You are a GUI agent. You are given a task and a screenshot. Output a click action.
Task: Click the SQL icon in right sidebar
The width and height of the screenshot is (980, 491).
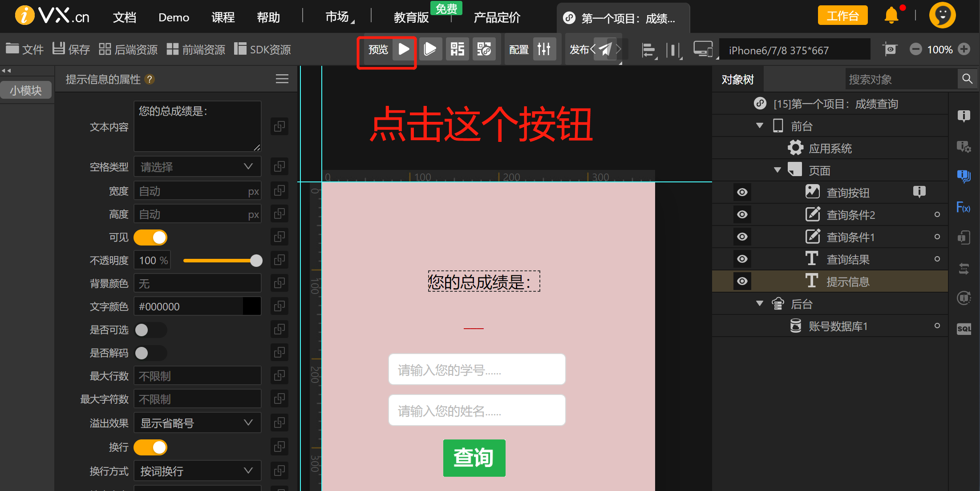pyautogui.click(x=964, y=329)
